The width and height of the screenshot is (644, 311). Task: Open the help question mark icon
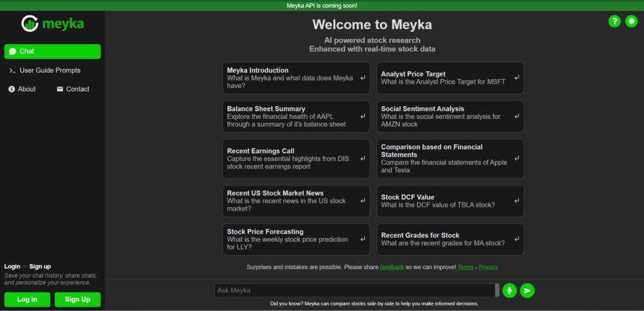coord(614,21)
